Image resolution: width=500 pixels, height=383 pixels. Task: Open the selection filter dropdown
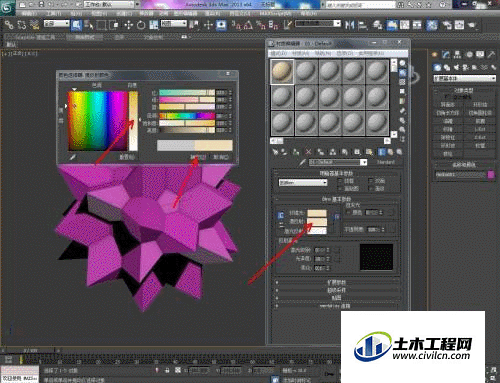[x=56, y=24]
